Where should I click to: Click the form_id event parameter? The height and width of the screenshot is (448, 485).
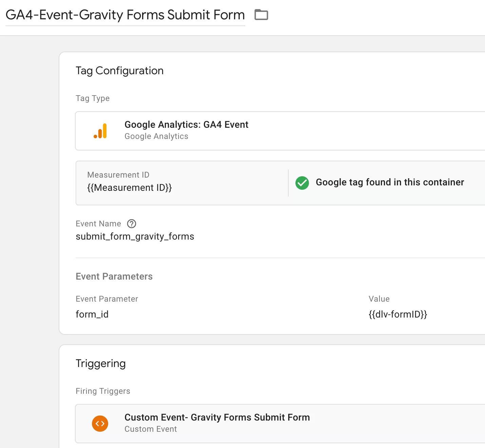(x=92, y=314)
